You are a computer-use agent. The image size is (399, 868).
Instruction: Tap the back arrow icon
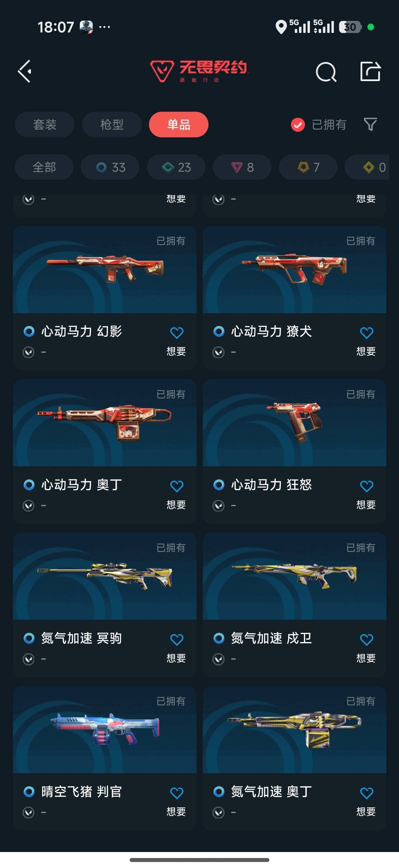(x=25, y=71)
